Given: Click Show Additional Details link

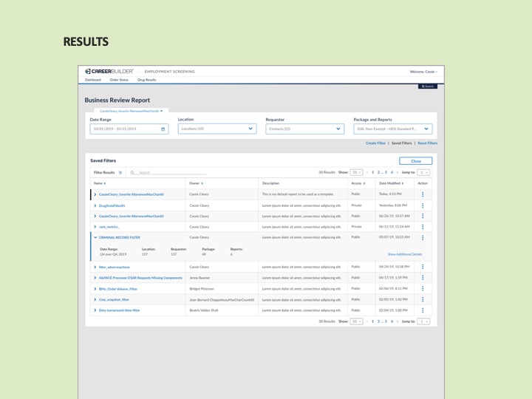Looking at the screenshot, I should point(405,254).
